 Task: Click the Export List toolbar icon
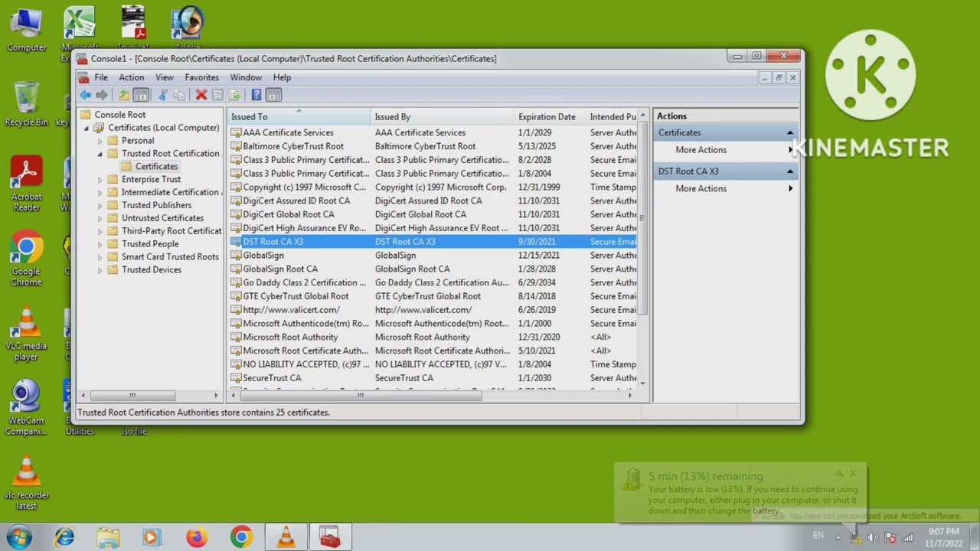coord(234,95)
